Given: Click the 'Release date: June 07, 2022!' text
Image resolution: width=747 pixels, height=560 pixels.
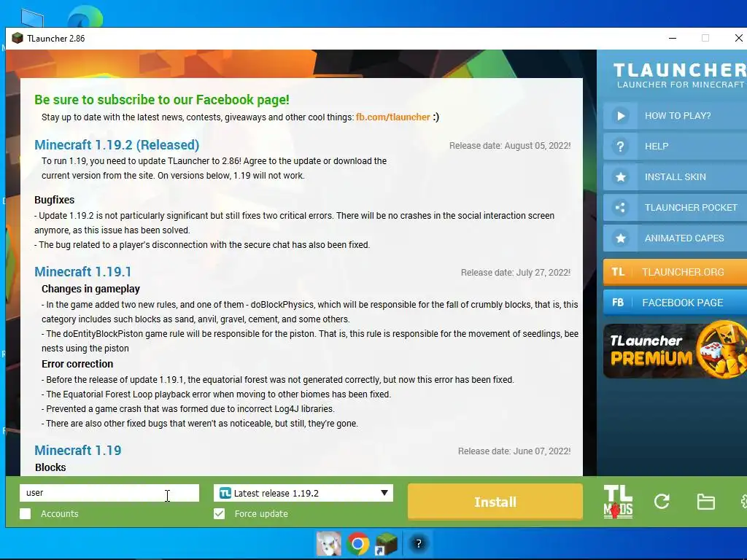Looking at the screenshot, I should click(x=514, y=451).
